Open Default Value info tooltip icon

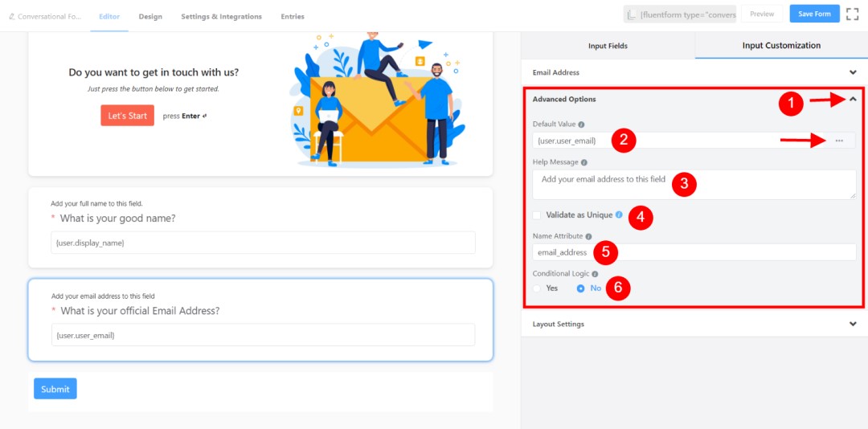pos(581,125)
